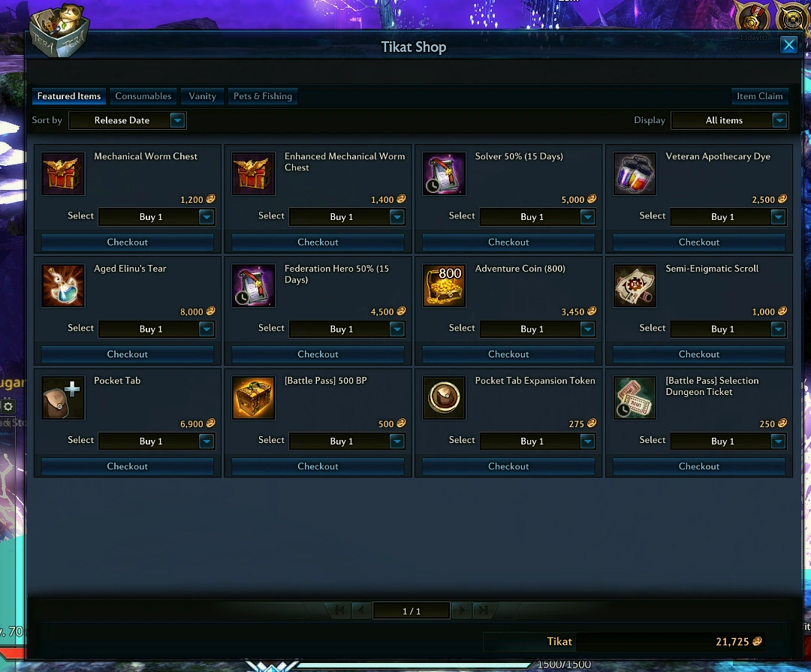Open the Display All items dropdown
This screenshot has width=811, height=672.
coord(729,121)
